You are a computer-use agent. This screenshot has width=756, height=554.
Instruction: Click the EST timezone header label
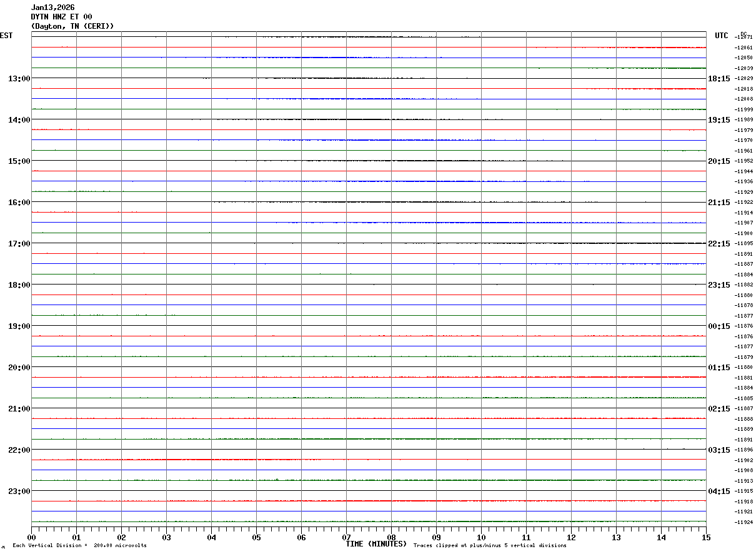[6, 36]
